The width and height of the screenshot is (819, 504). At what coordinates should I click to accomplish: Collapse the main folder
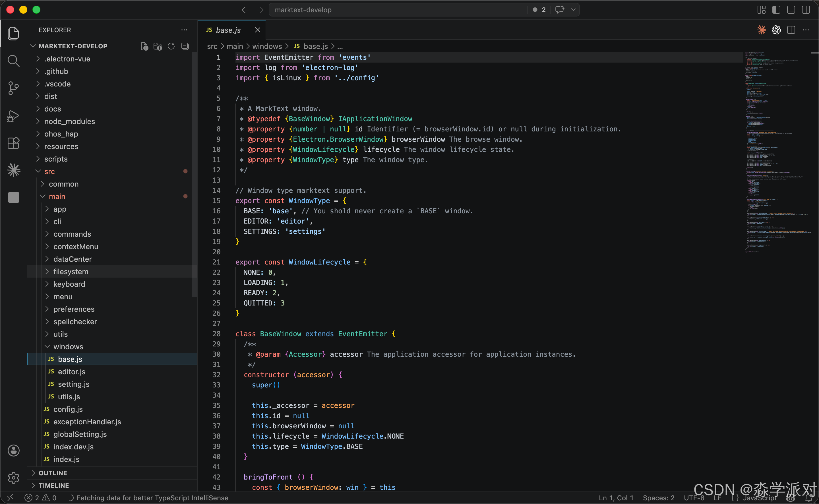pos(112,196)
